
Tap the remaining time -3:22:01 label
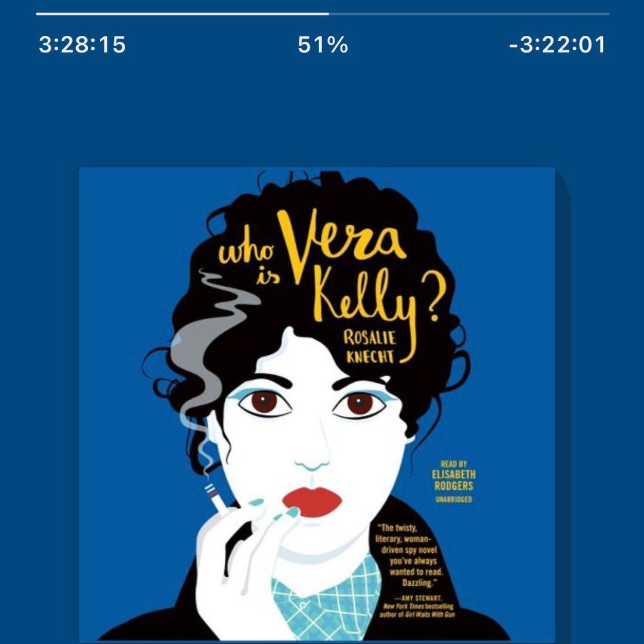coord(558,44)
